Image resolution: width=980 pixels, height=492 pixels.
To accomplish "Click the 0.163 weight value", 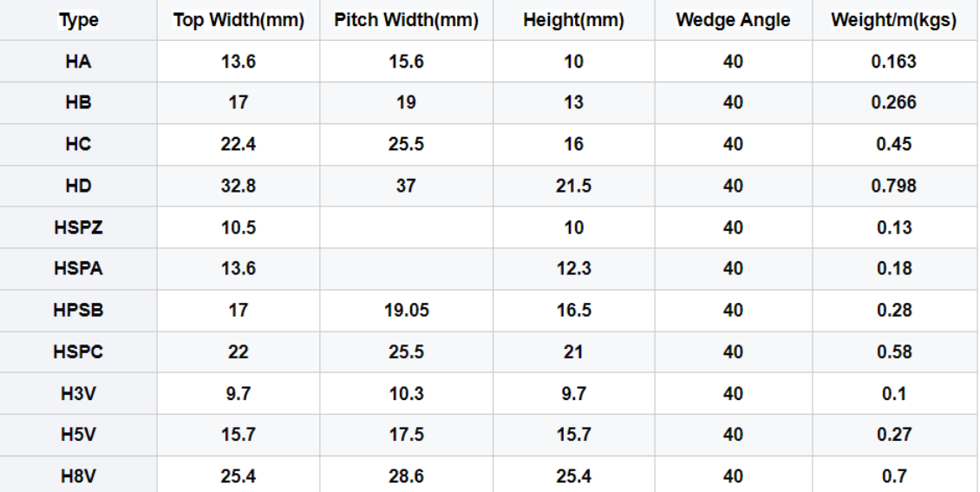I will tap(894, 62).
